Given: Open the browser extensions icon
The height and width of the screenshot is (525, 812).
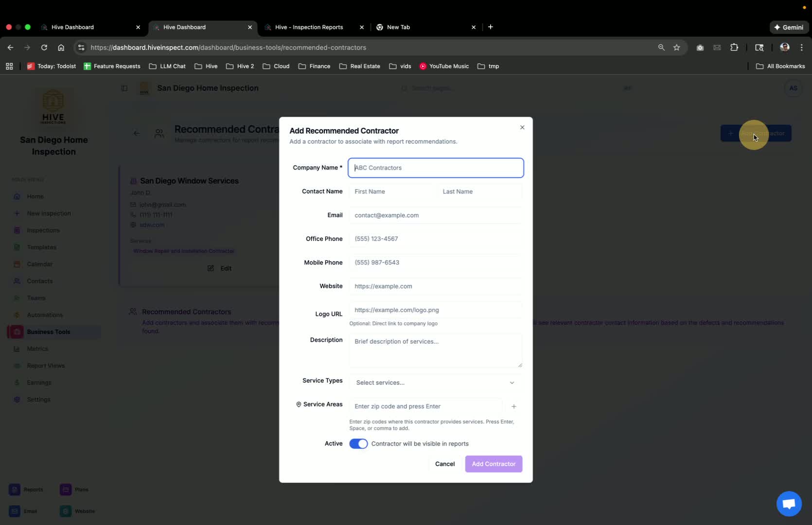Looking at the screenshot, I should pos(734,48).
